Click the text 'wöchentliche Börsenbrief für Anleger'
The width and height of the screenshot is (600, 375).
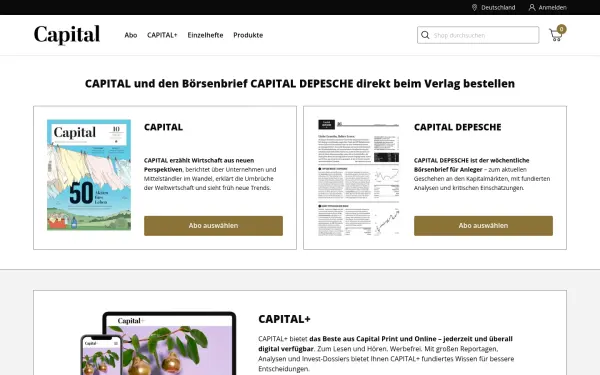[x=471, y=165]
